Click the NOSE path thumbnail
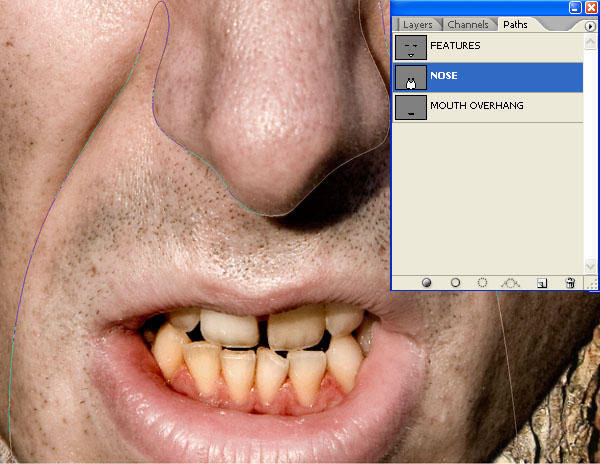The width and height of the screenshot is (600, 464). (x=410, y=77)
